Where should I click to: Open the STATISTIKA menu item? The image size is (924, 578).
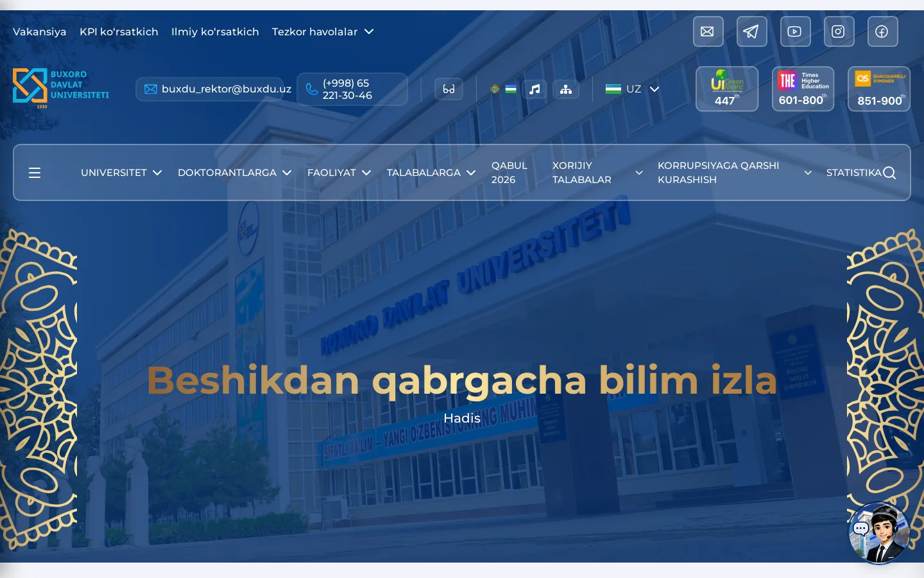click(853, 173)
